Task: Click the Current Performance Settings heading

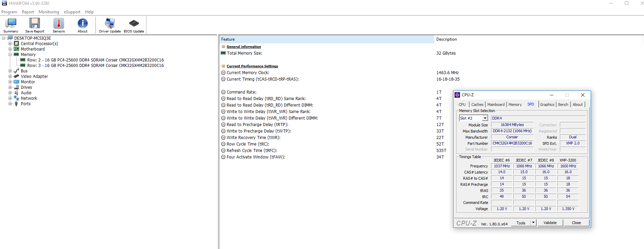Action: (x=252, y=66)
